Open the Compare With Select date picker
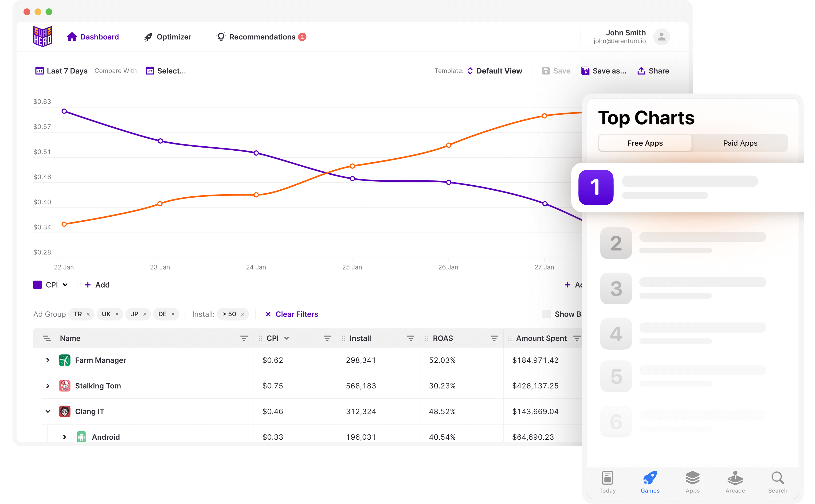This screenshot has height=504, width=815. click(x=166, y=71)
